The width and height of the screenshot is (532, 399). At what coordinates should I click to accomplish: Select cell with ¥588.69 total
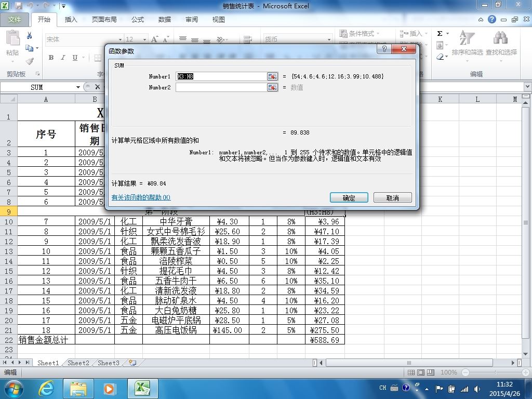(x=325, y=340)
